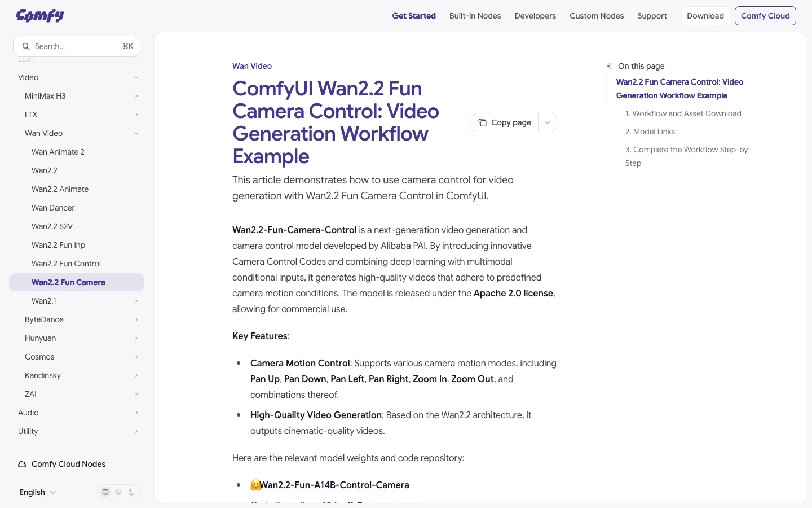The image size is (812, 508).
Task: Open the Support tab
Action: pos(652,16)
